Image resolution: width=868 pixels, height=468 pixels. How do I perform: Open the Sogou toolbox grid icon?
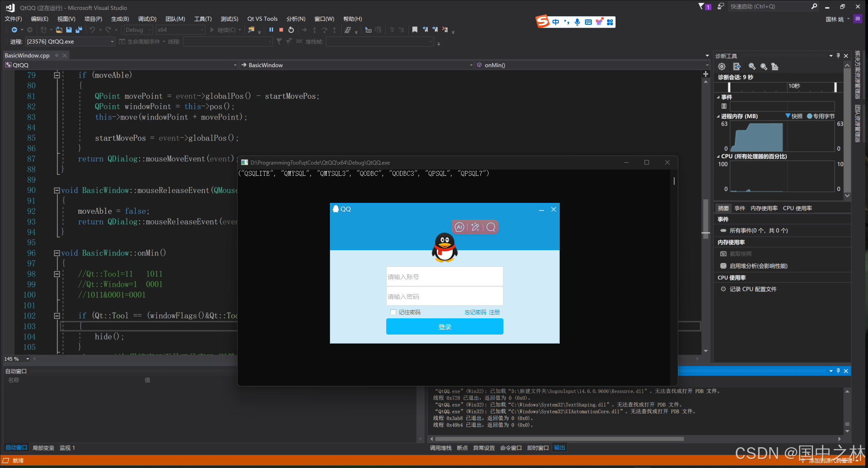point(610,22)
